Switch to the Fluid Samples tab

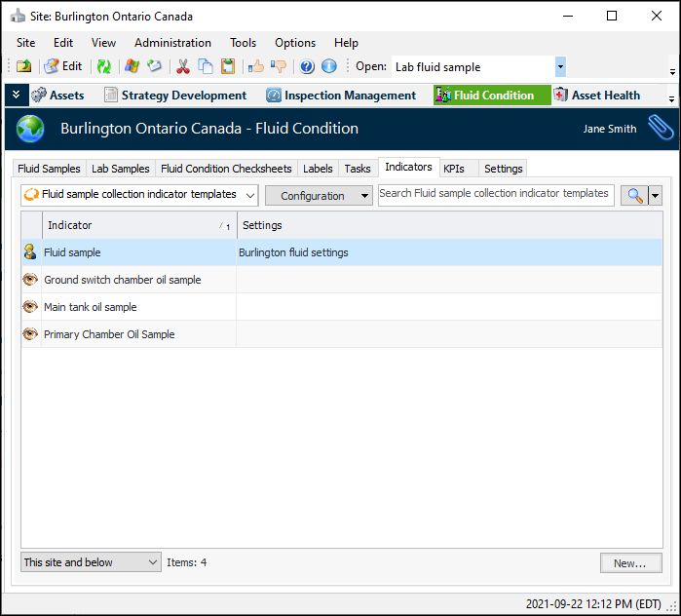click(x=49, y=169)
